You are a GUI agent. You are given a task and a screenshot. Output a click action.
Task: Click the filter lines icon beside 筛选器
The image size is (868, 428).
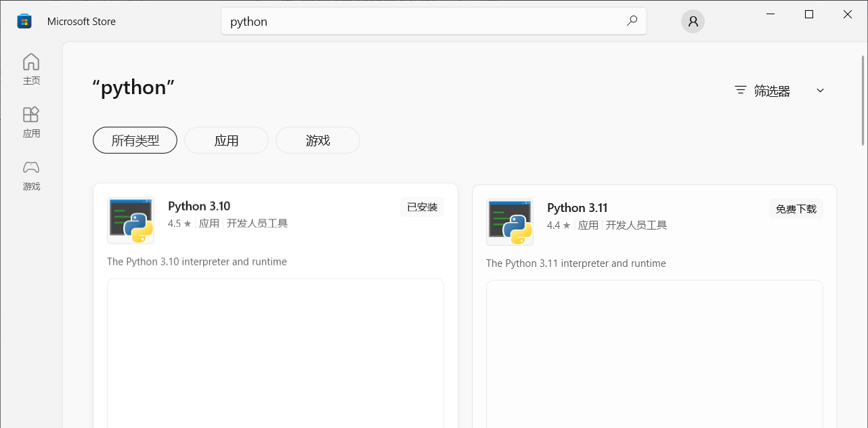coord(741,90)
